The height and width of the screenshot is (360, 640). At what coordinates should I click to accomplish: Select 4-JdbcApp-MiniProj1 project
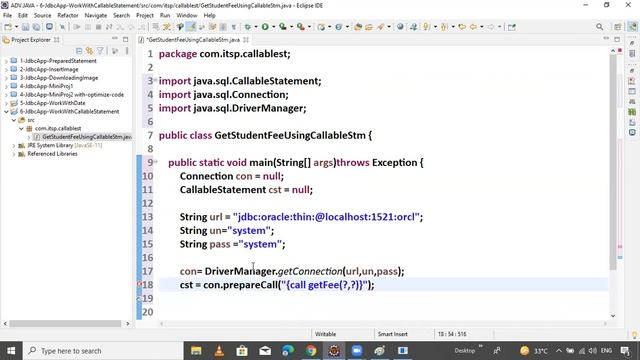tap(46, 86)
